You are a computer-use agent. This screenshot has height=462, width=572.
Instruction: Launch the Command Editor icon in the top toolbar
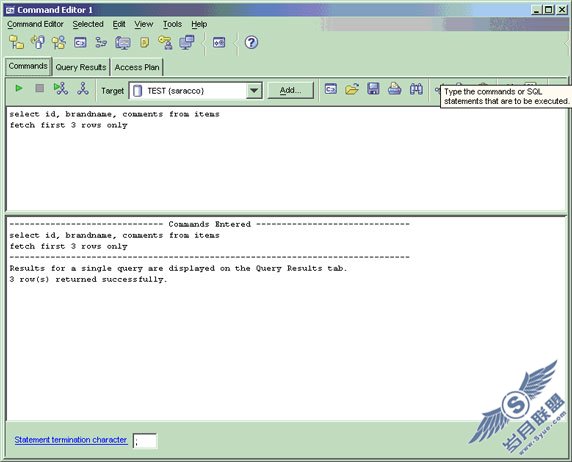point(80,42)
